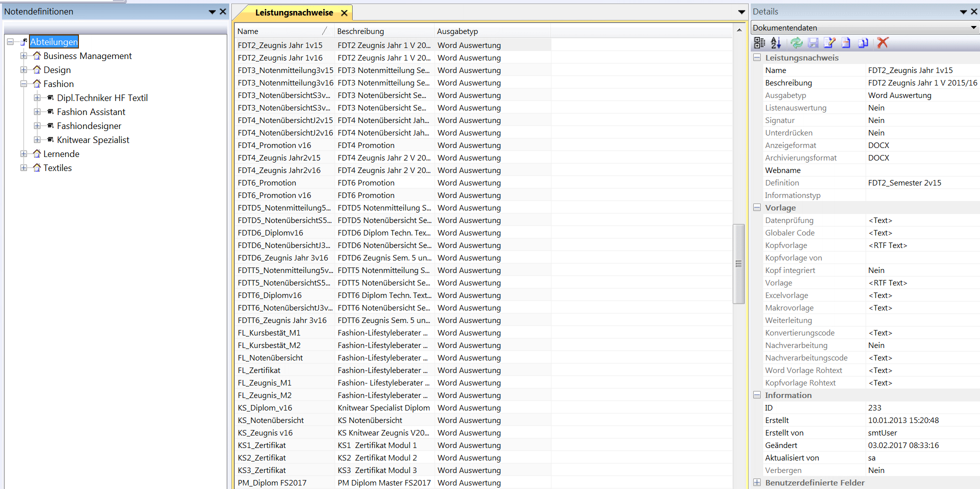Screen dimensions: 980x489
Task: Collapse the Vorlage property section
Action: click(x=757, y=207)
